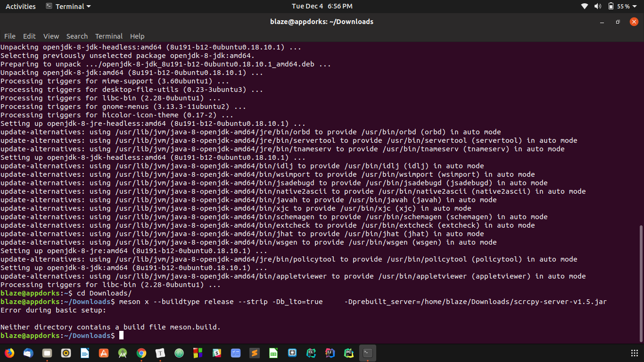Click the Show Applications grid

tap(634, 353)
